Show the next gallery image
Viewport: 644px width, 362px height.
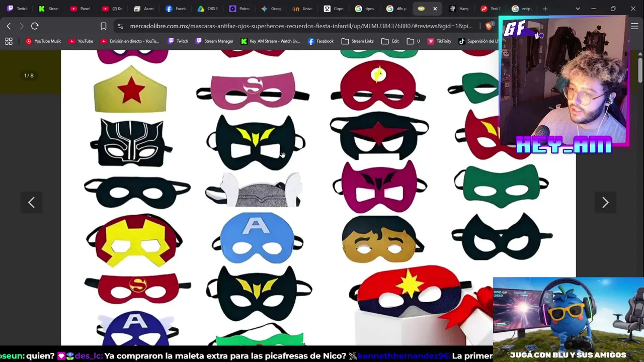pyautogui.click(x=605, y=203)
